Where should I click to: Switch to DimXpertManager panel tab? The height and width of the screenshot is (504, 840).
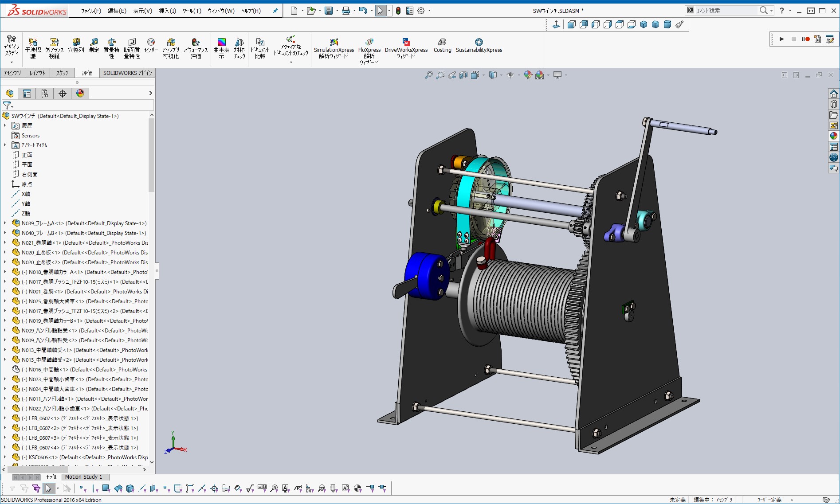pyautogui.click(x=63, y=93)
